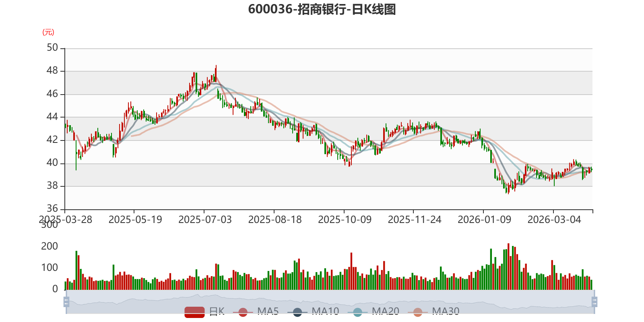
Task: Click the 50 price axis label
Action: 52,48
